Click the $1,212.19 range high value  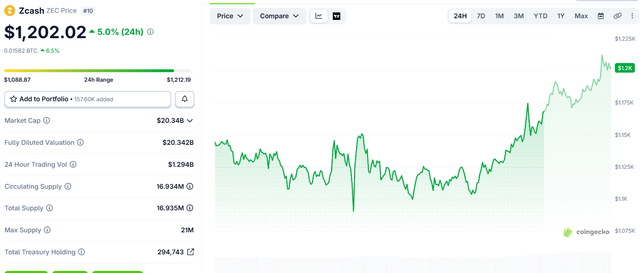point(179,80)
